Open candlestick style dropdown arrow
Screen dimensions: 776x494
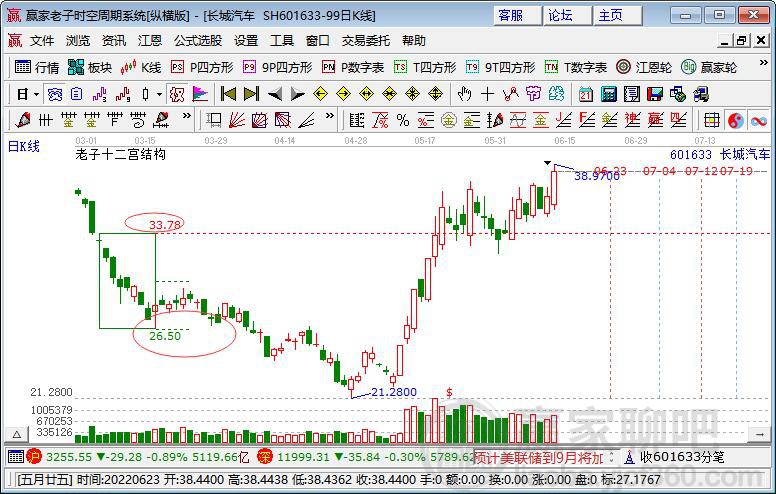point(159,94)
